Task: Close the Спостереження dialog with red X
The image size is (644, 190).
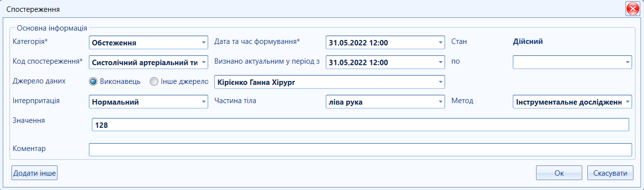Action: (x=633, y=9)
